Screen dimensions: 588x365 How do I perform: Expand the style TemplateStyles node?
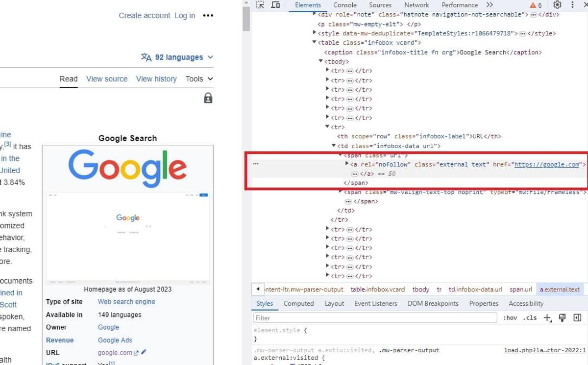pyautogui.click(x=315, y=33)
